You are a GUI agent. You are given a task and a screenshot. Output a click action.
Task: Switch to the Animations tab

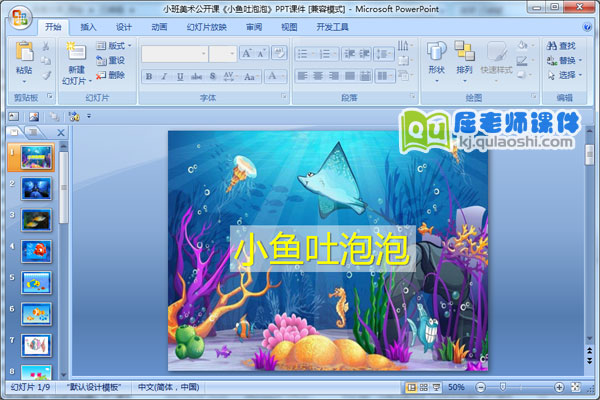[x=159, y=27]
